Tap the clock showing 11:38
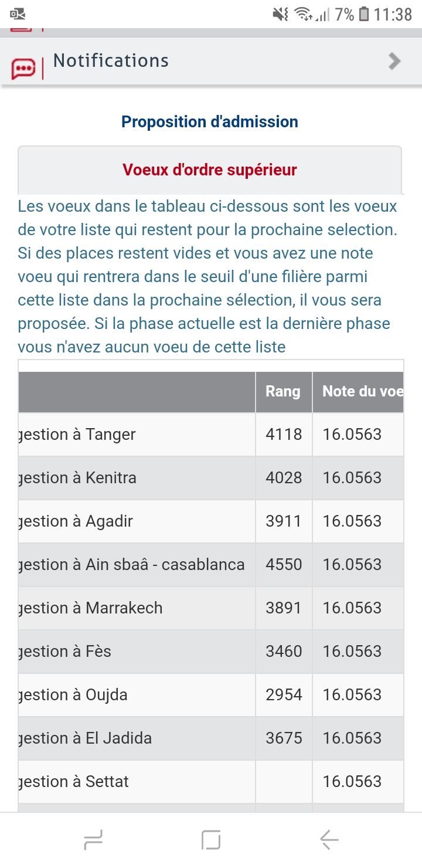The width and height of the screenshot is (422, 868). (x=393, y=14)
